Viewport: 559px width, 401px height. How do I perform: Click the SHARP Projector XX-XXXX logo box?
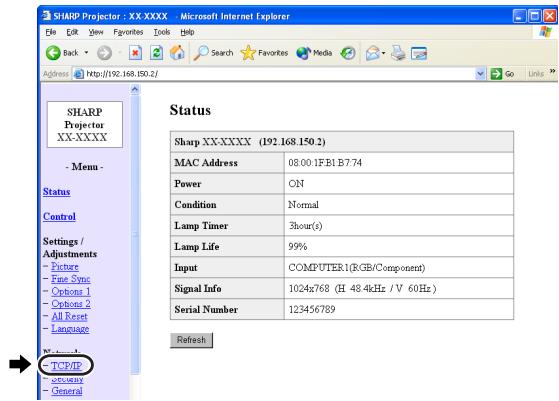[85, 124]
